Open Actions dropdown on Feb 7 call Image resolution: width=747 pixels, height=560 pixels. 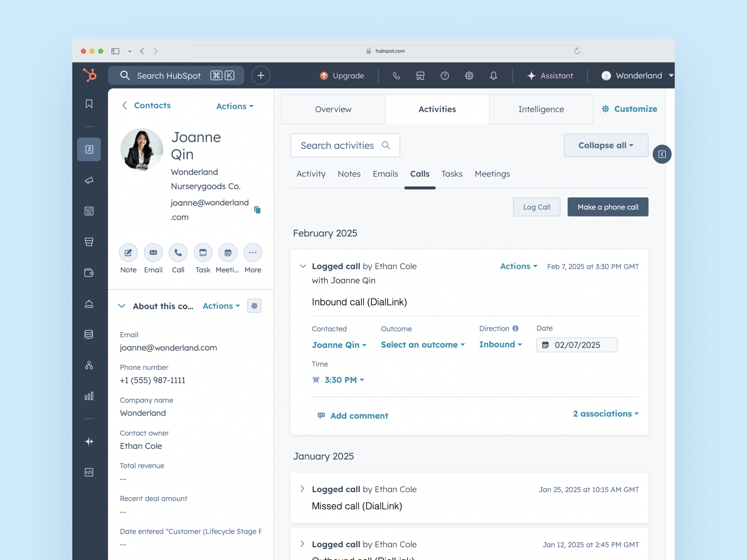[x=518, y=266]
